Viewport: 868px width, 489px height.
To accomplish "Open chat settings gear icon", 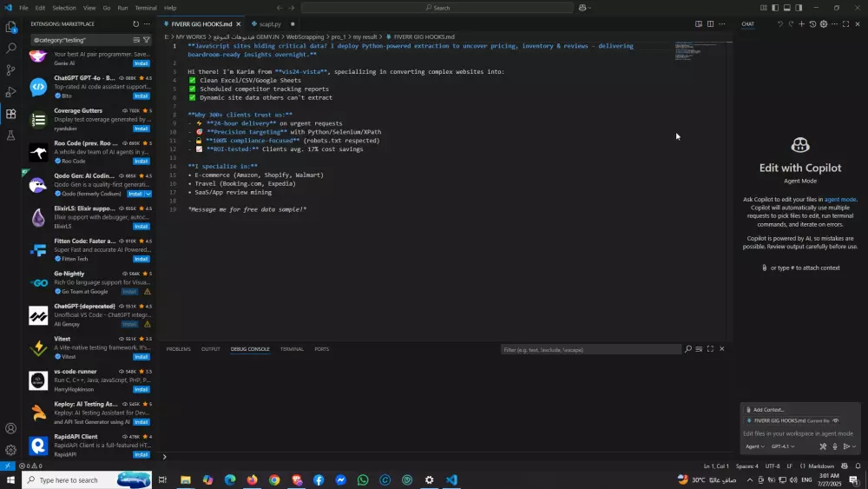I will click(x=824, y=23).
